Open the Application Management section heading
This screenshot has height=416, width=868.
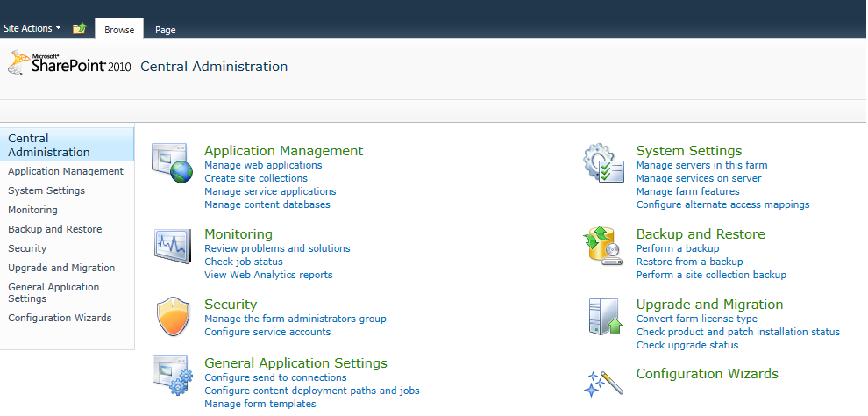[284, 151]
